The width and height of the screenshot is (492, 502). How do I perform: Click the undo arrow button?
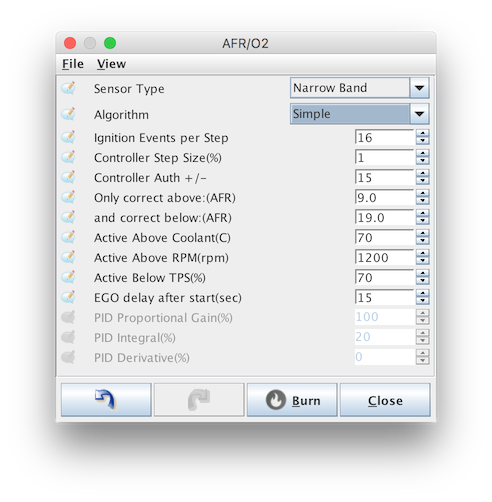(x=106, y=400)
